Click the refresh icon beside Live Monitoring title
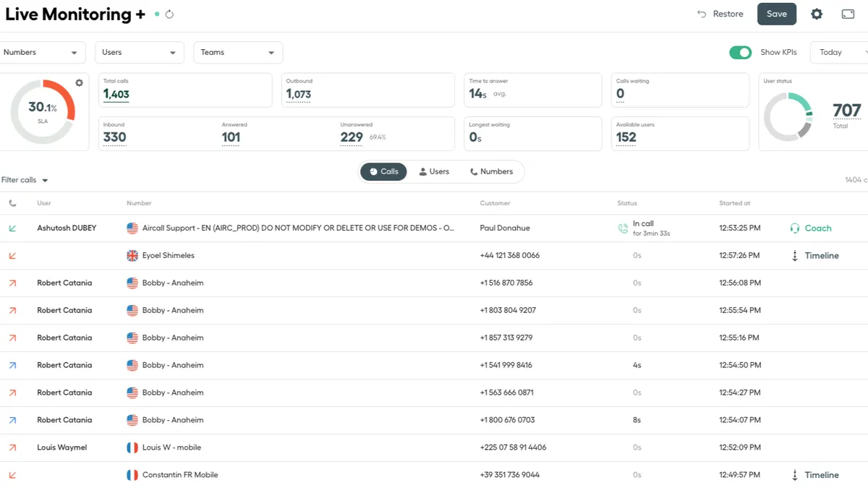 coord(169,14)
